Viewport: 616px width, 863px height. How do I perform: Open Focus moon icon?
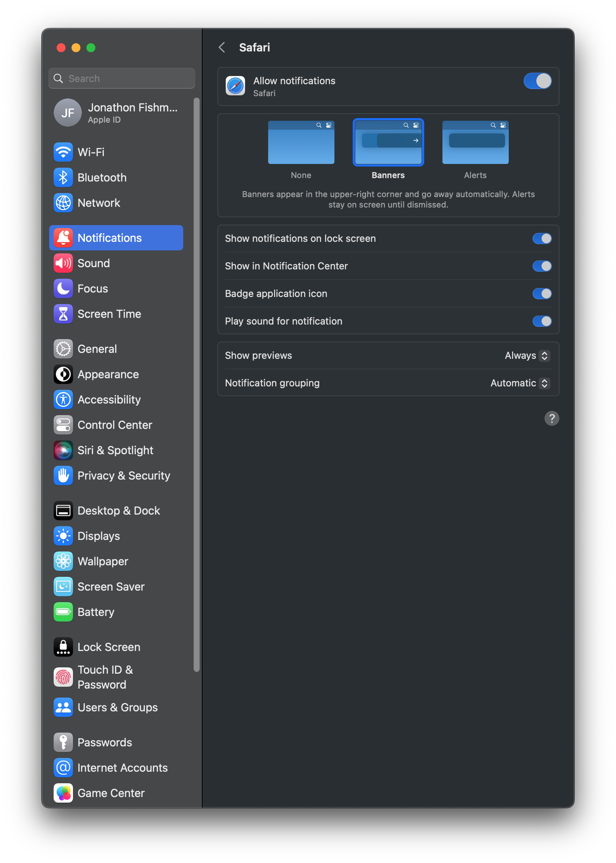pos(63,289)
